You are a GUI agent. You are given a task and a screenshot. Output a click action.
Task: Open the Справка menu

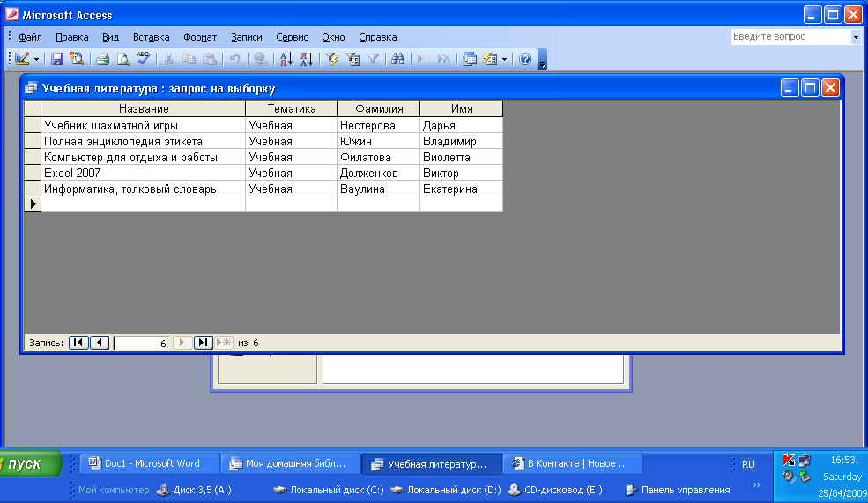(x=377, y=37)
